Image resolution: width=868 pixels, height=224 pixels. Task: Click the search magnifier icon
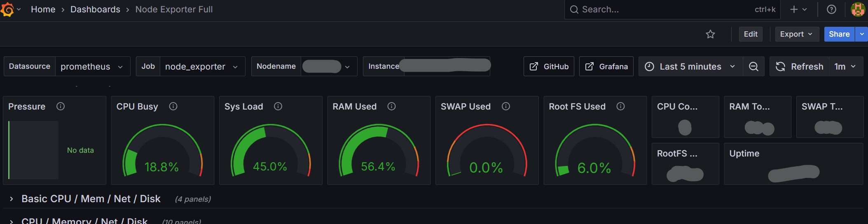(574, 9)
